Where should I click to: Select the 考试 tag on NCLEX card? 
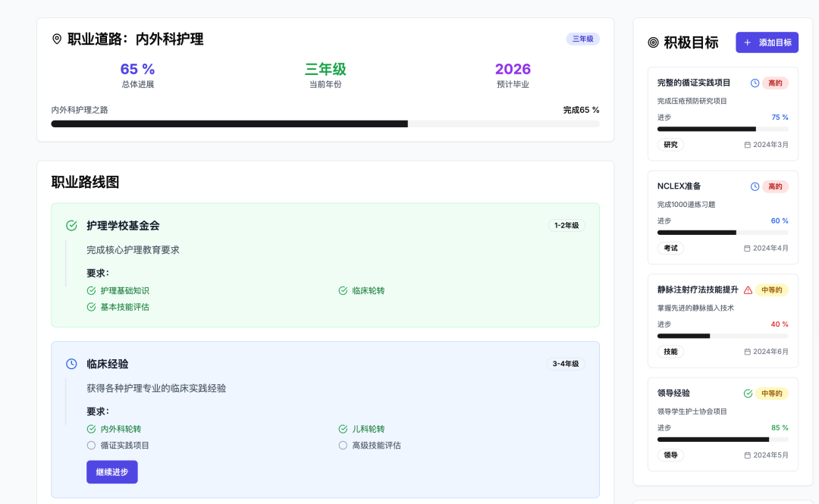coord(670,248)
